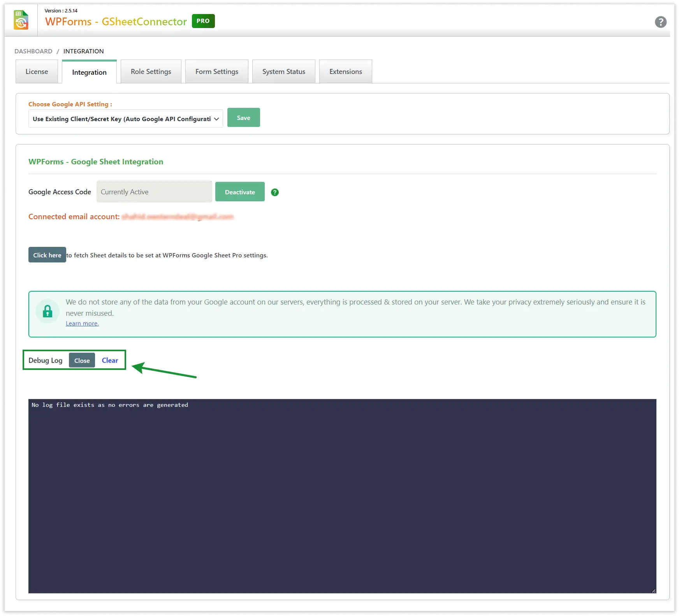The image size is (679, 616).
Task: Click the green help icon beside Deactivate
Action: tap(275, 192)
